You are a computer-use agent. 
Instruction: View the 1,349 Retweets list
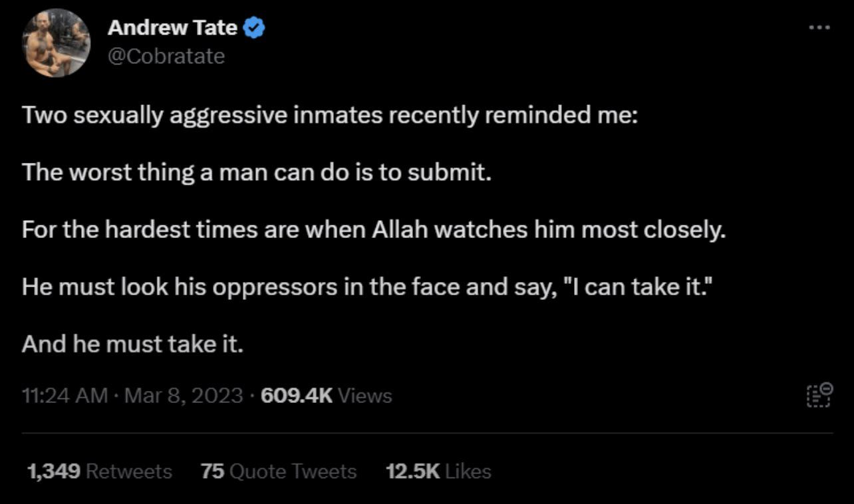click(99, 471)
